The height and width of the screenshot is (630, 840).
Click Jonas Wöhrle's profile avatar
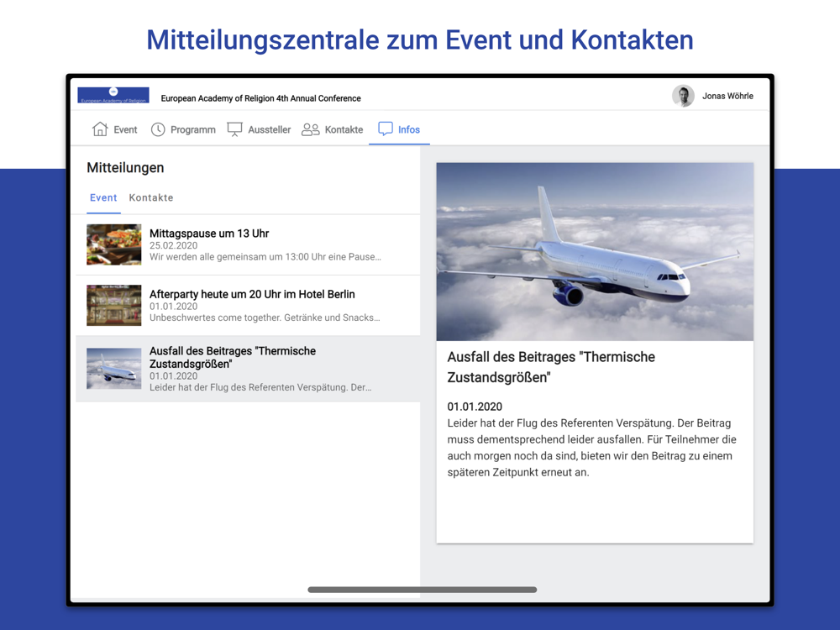[x=683, y=96]
